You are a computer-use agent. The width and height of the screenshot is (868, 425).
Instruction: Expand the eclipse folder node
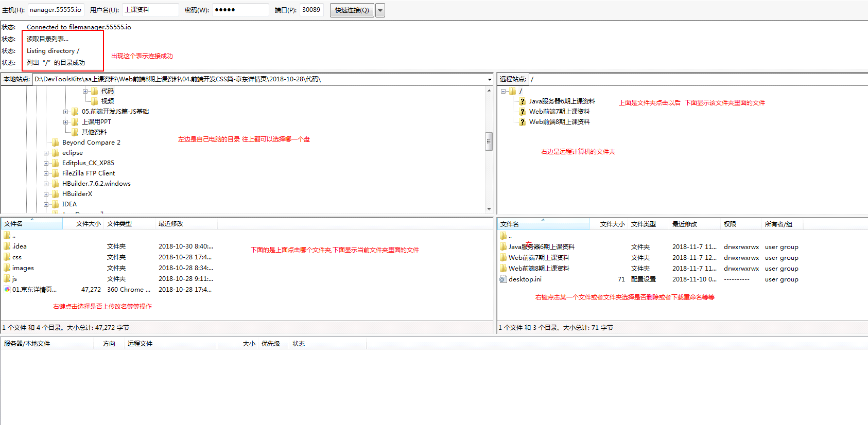(46, 153)
